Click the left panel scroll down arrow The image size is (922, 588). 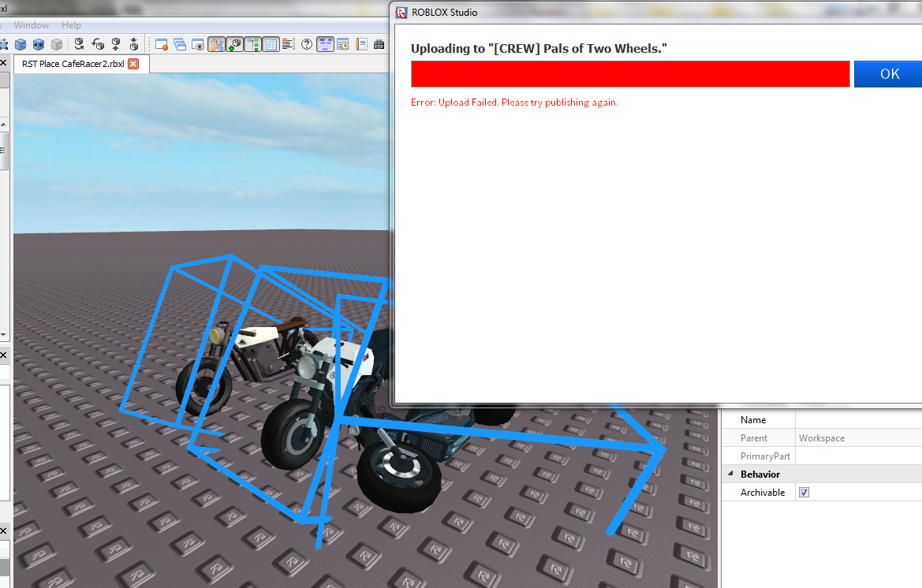coord(3,334)
